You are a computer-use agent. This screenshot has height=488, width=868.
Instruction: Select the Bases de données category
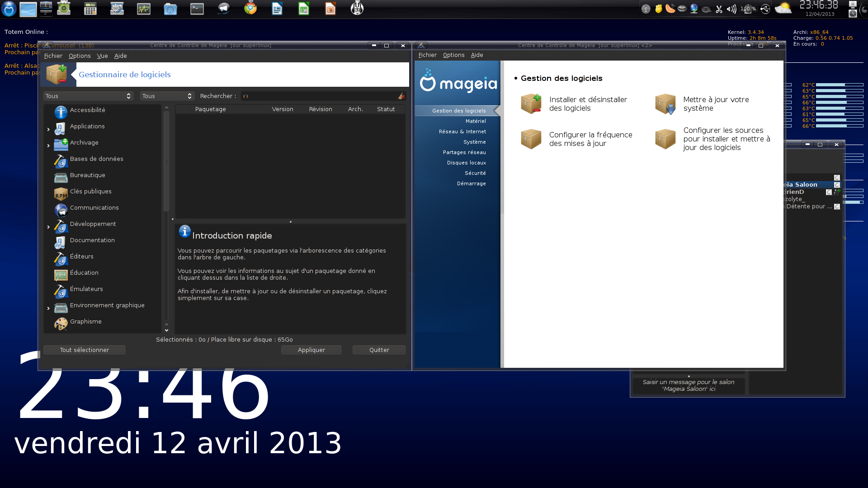tap(96, 159)
